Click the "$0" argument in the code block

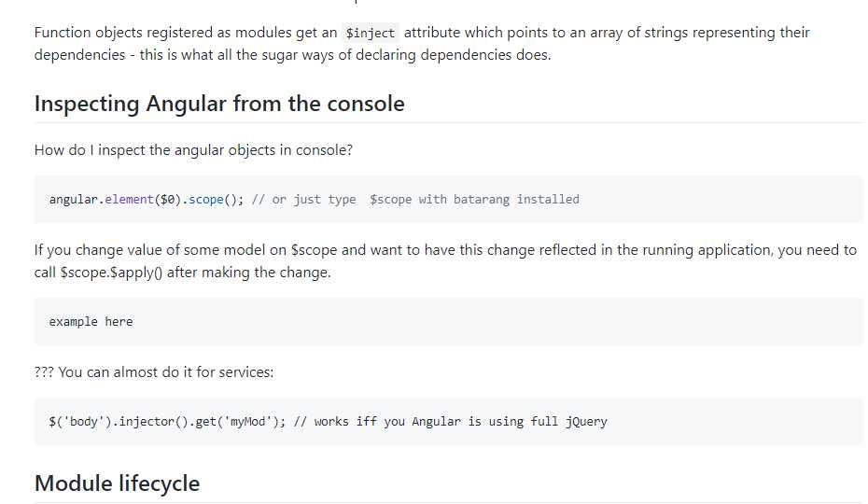(x=168, y=200)
